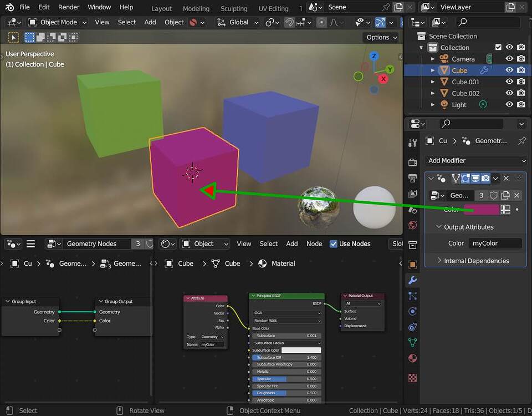532x416 pixels.
Task: Open the Tool properties tab
Action: tap(412, 143)
